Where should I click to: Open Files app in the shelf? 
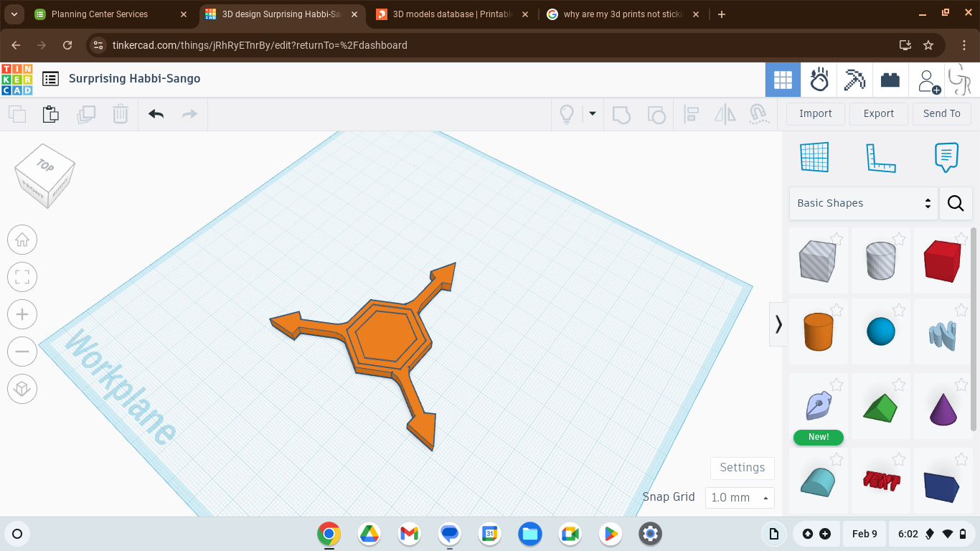click(x=530, y=534)
